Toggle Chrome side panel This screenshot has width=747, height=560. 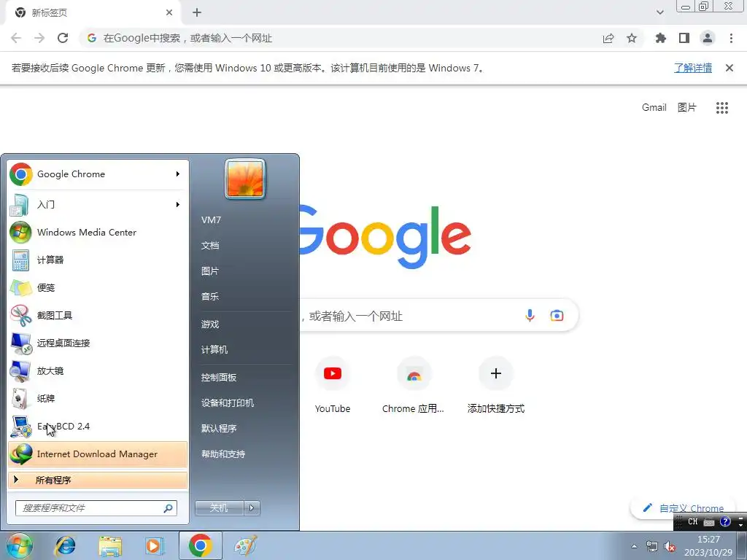(x=684, y=38)
